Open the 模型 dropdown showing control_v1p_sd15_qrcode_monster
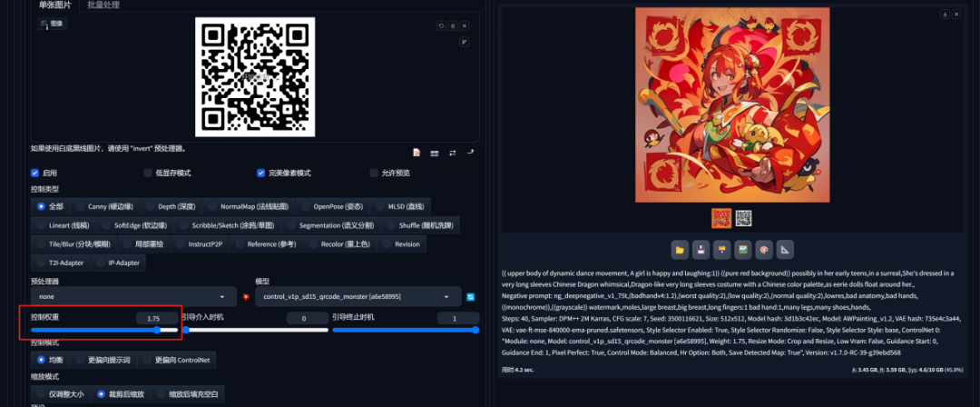This screenshot has height=407, width=980. [358, 297]
